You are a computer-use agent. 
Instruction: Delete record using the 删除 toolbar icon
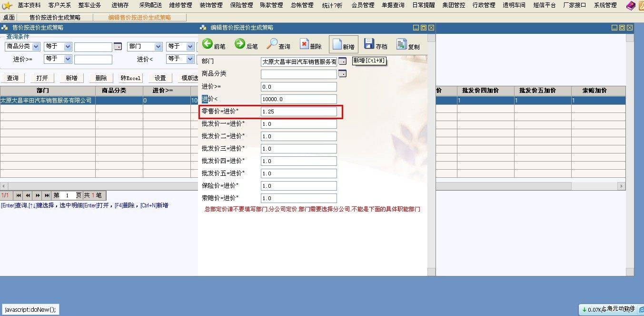click(x=305, y=44)
